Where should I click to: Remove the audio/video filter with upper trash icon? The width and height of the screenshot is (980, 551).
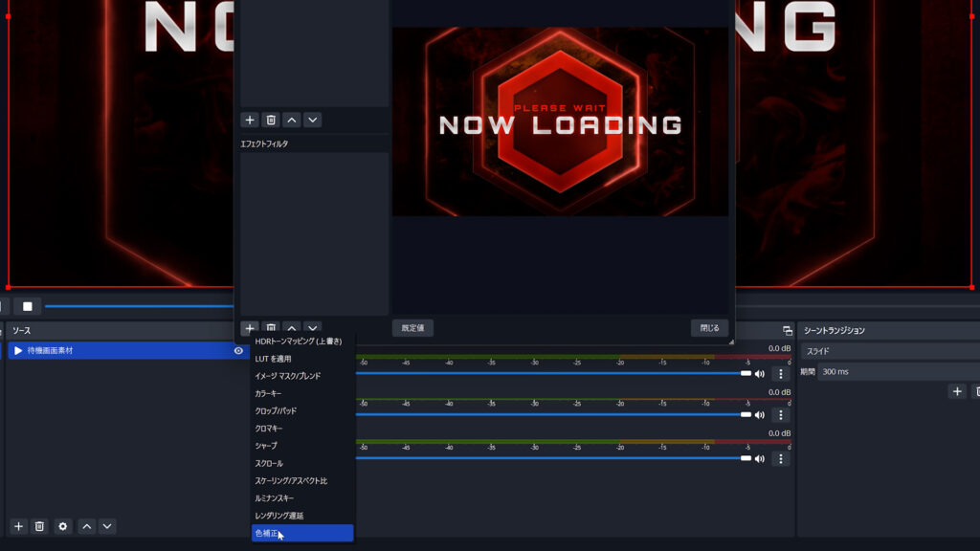click(271, 120)
